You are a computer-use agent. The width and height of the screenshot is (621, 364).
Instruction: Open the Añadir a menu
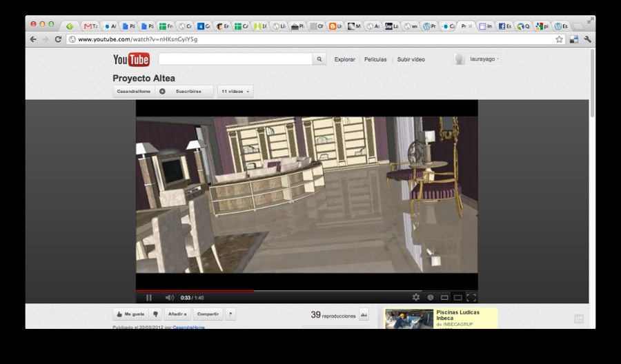(x=177, y=314)
